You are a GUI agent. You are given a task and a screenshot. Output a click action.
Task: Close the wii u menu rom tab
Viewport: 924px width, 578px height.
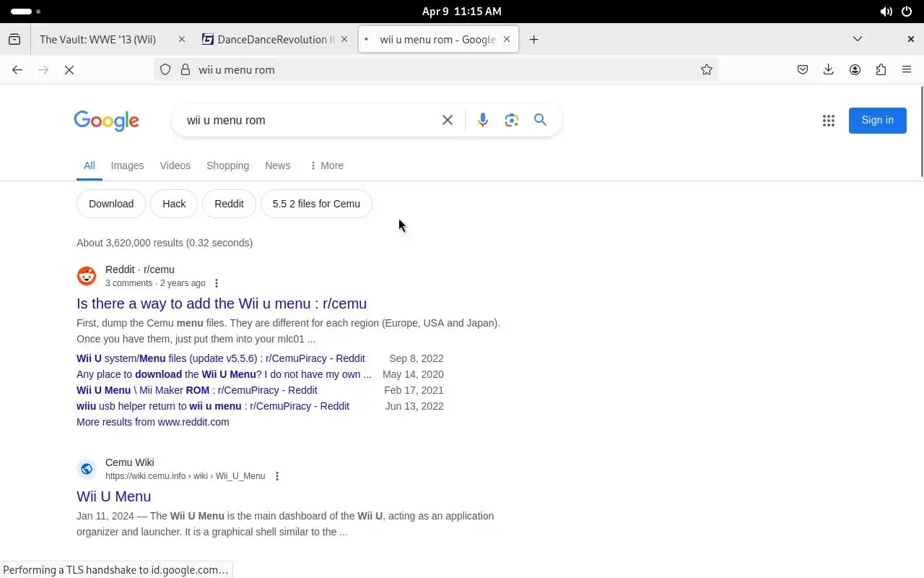507,40
